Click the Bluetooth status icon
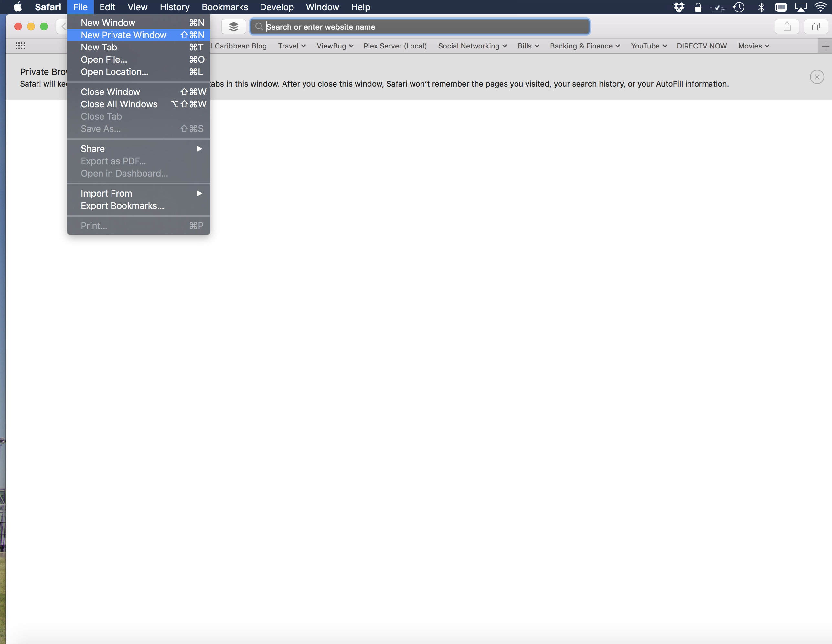The height and width of the screenshot is (644, 832). point(761,7)
